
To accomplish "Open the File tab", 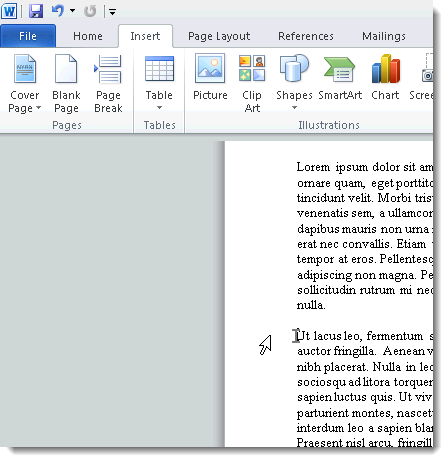I will coord(28,36).
